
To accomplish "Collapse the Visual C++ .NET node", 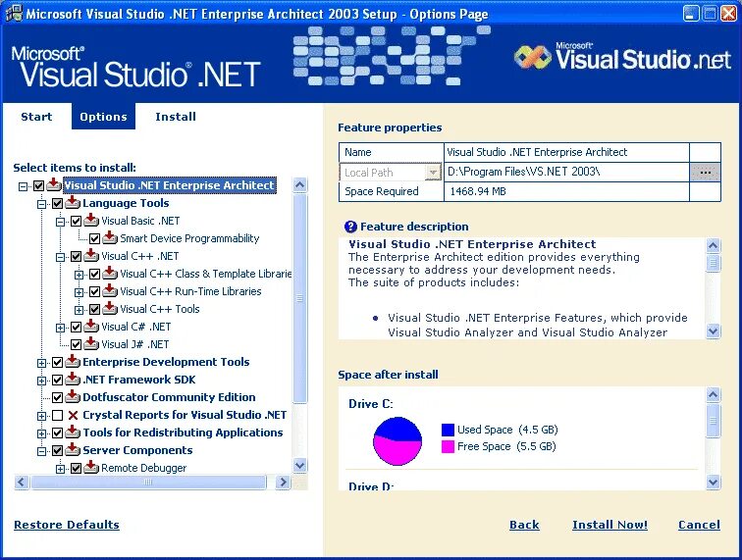I will coord(60,257).
